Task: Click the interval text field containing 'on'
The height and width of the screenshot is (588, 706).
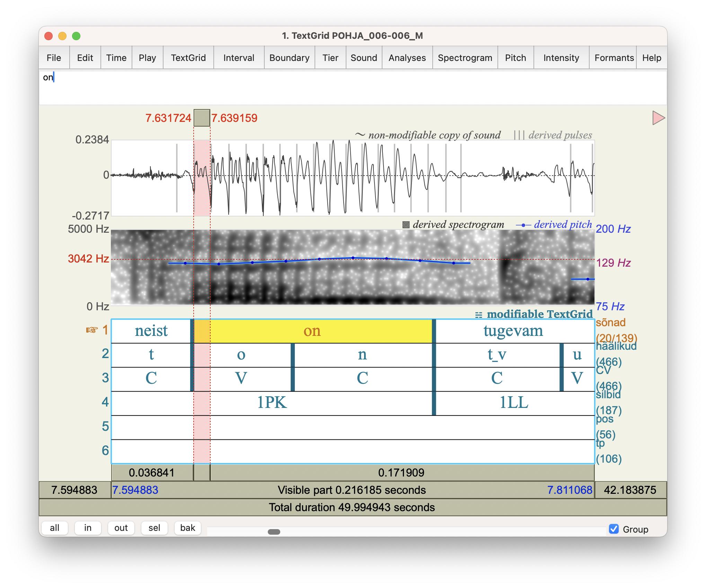Action: [x=353, y=88]
